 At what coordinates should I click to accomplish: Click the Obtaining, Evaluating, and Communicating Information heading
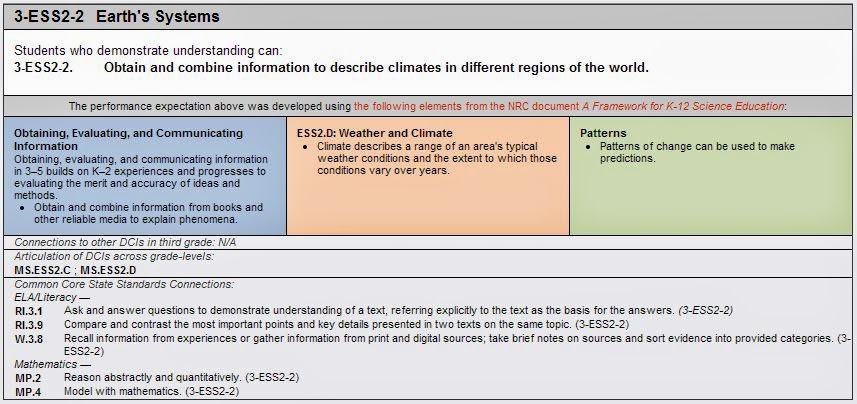128,139
